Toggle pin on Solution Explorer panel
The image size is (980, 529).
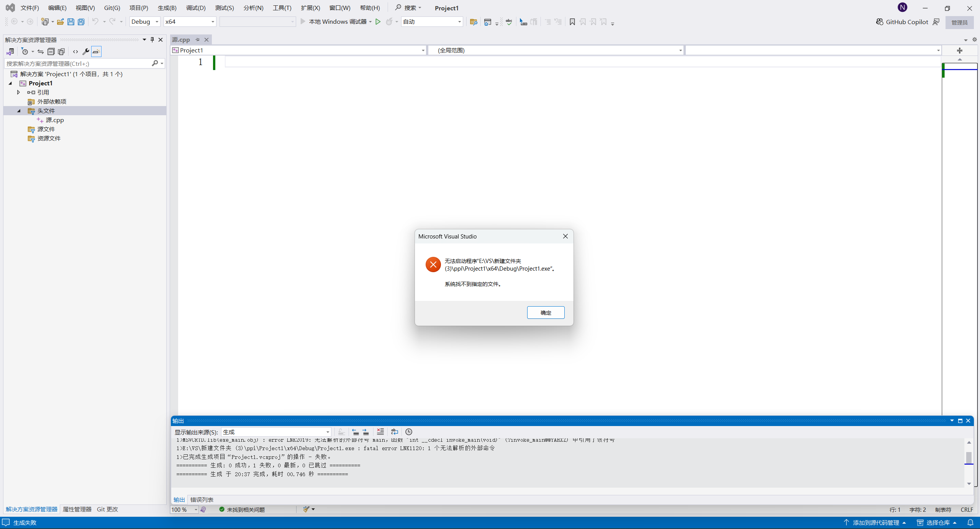point(152,39)
